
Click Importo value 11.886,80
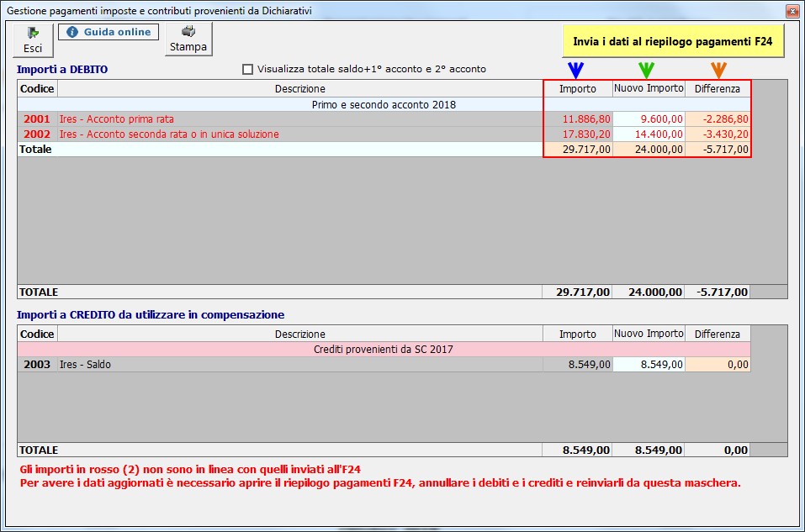578,119
